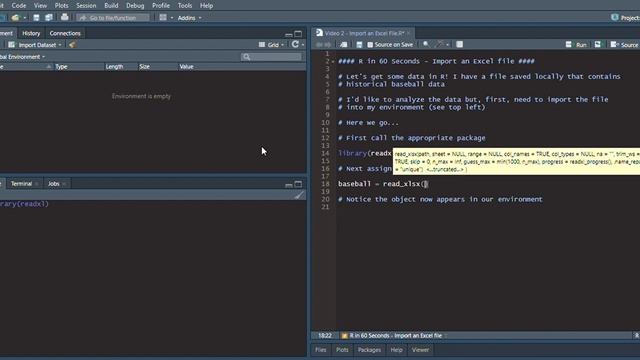640x360 pixels.
Task: Switch to the Viewer tab
Action: [x=420, y=350]
